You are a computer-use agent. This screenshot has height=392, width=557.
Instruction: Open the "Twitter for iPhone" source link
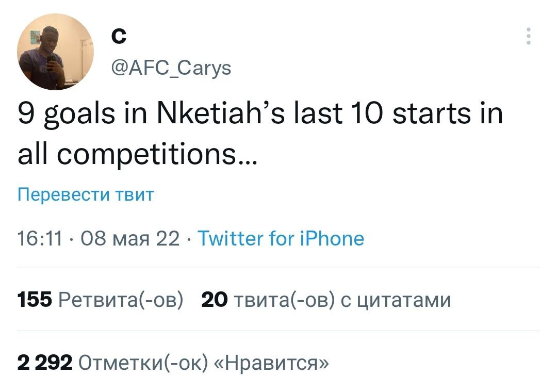pos(281,238)
